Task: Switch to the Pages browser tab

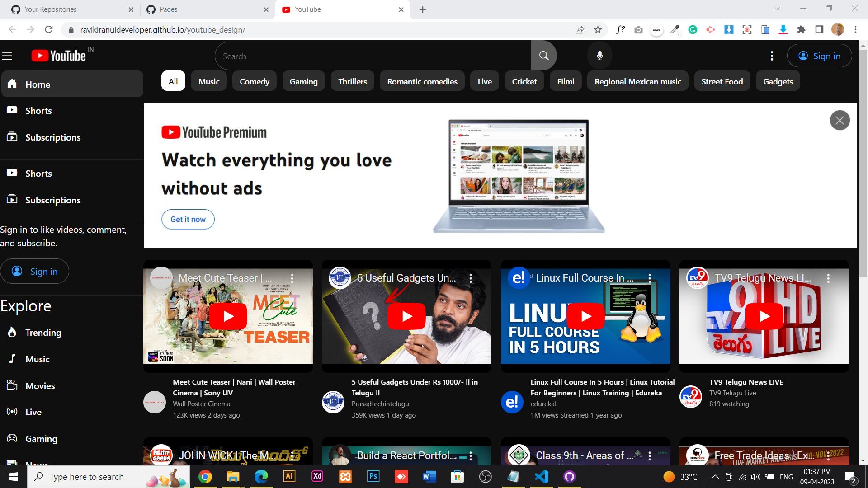Action: pyautogui.click(x=208, y=9)
